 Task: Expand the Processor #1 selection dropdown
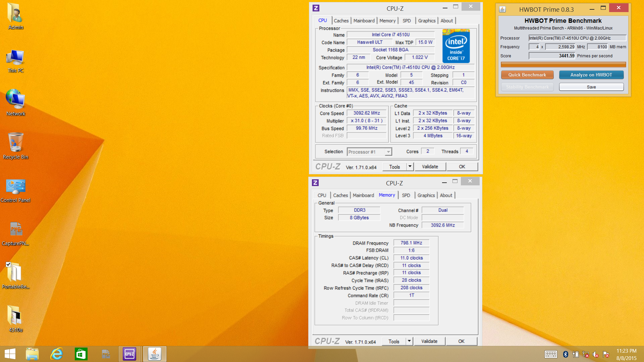point(388,152)
